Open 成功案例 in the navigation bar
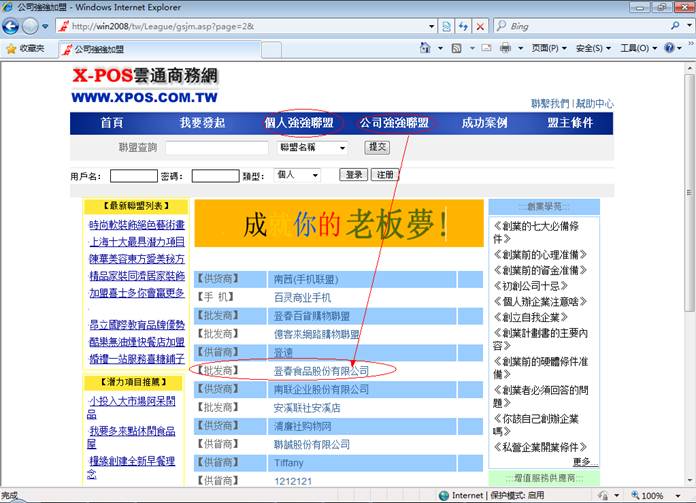The image size is (696, 503). [484, 123]
